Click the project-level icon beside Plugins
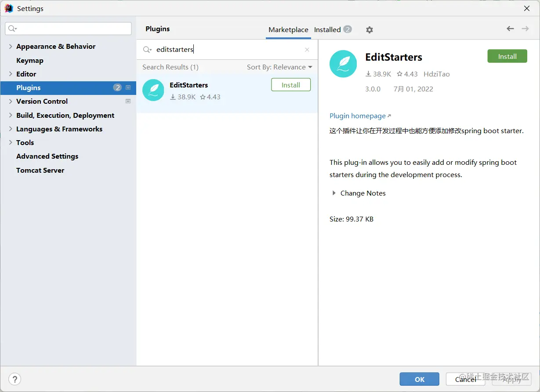The width and height of the screenshot is (540, 392). (128, 87)
